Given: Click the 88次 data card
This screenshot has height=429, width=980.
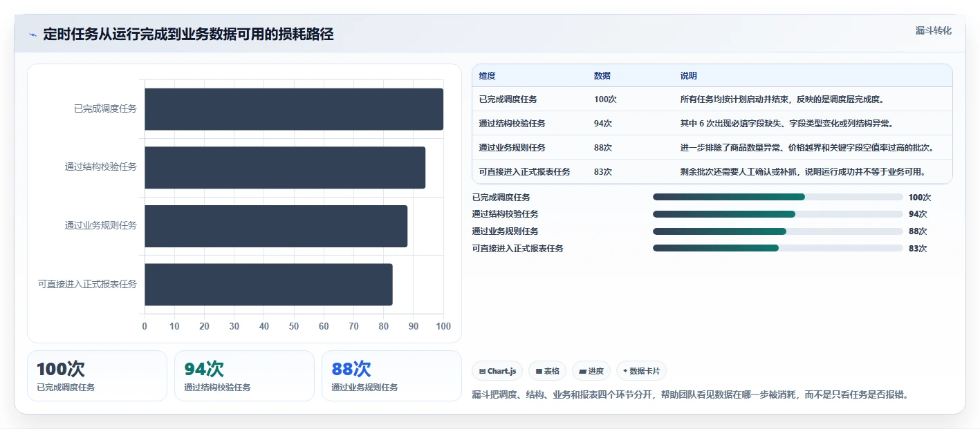Looking at the screenshot, I should 391,376.
